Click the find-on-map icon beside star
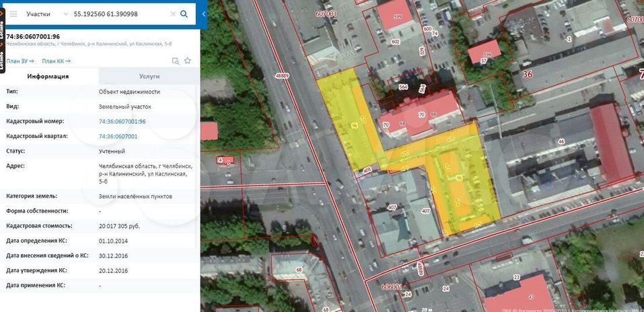644x312 pixels. [x=176, y=61]
